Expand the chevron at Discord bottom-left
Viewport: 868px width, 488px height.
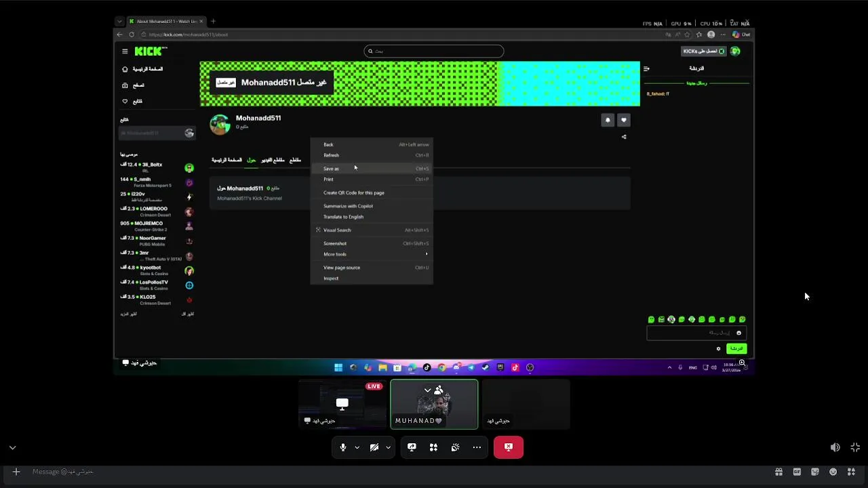12,447
